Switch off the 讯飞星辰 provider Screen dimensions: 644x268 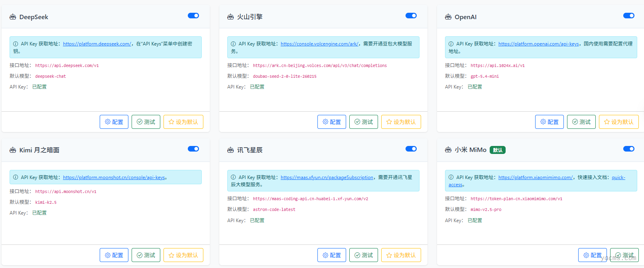411,149
